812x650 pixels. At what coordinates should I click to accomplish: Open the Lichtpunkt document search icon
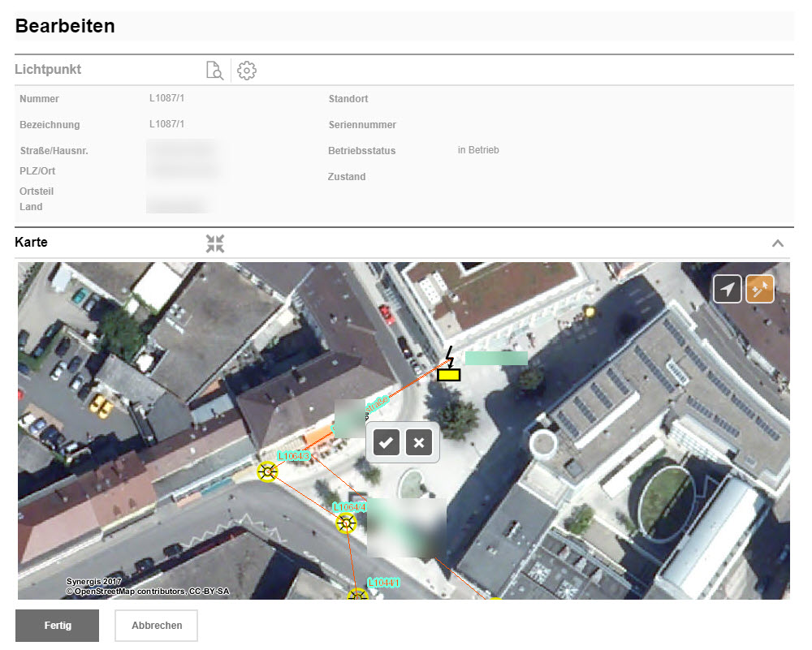tap(214, 71)
